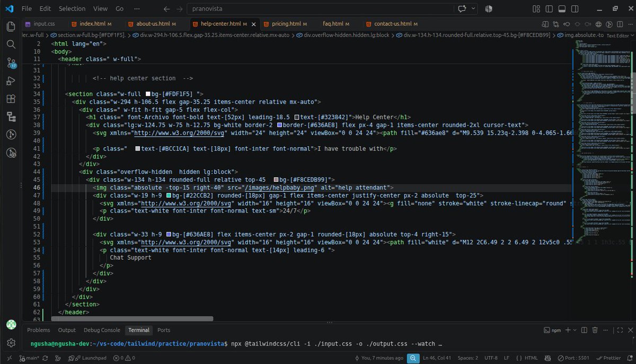Open the File menu

point(26,8)
